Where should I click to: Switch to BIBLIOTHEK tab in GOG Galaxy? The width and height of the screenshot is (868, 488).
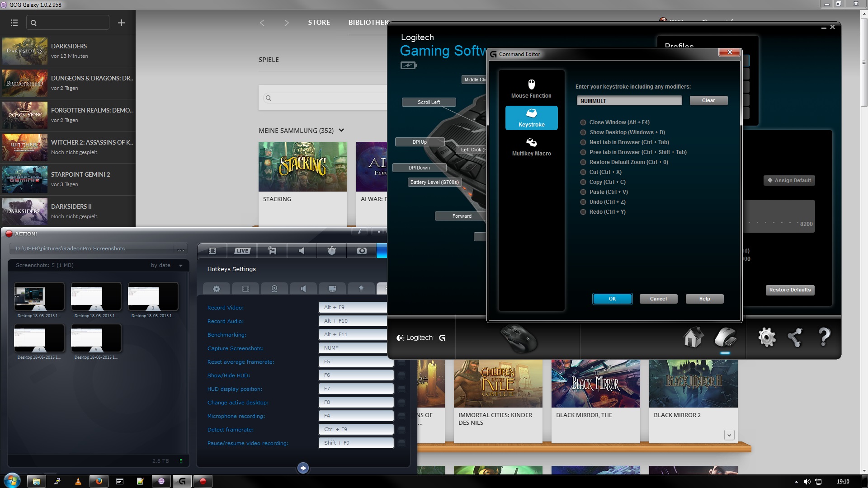[368, 23]
